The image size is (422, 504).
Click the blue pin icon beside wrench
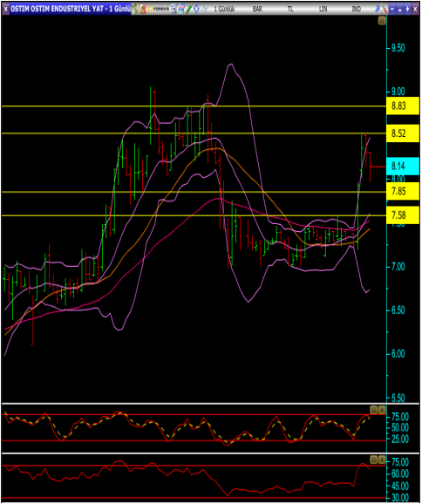click(x=378, y=9)
